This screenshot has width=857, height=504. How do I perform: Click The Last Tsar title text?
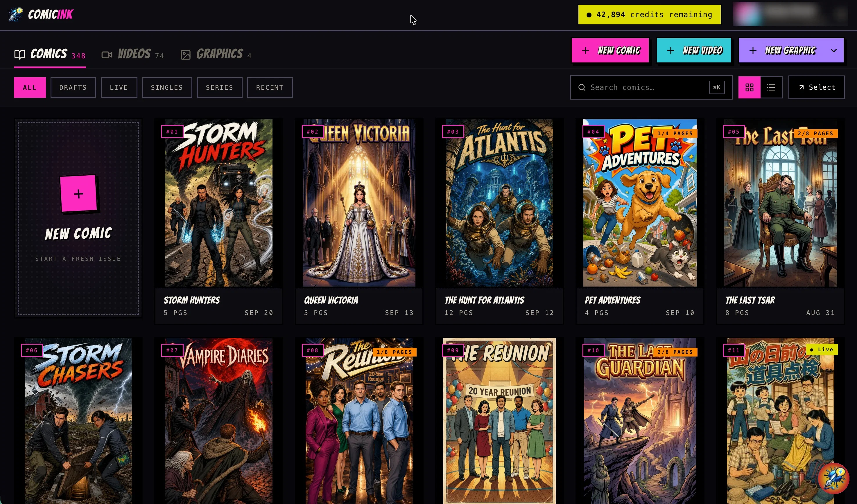point(750,300)
